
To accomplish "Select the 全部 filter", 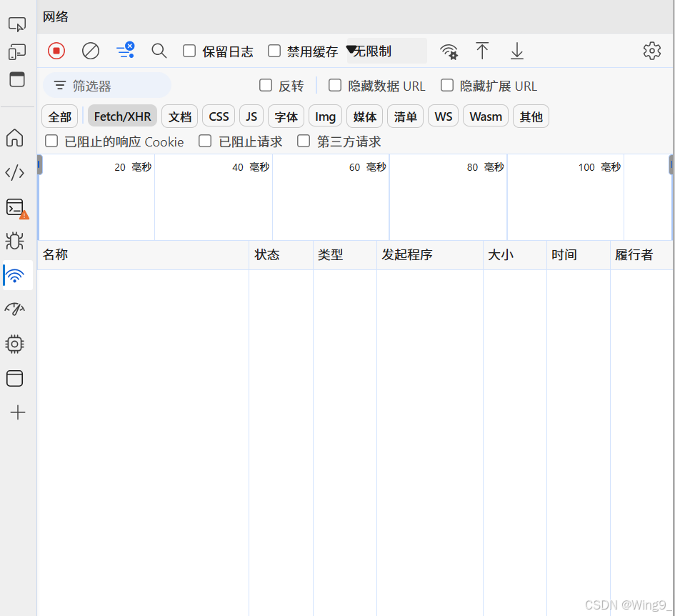I will 60,116.
